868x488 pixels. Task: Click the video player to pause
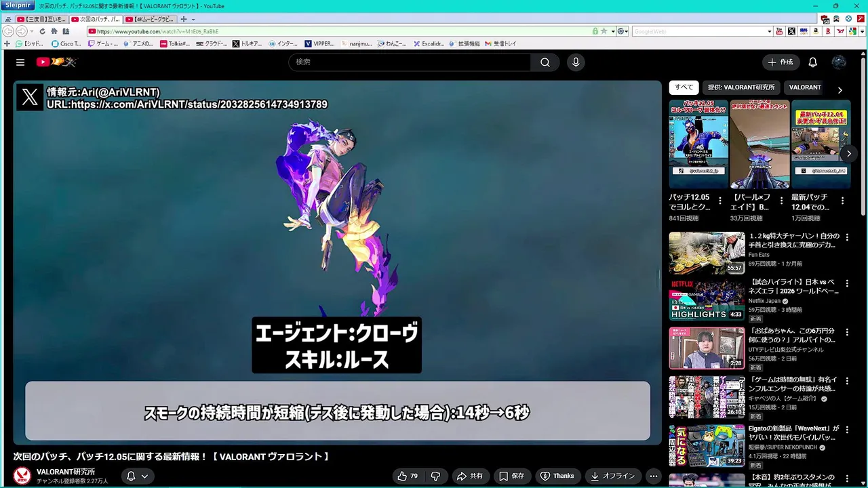pyautogui.click(x=337, y=262)
